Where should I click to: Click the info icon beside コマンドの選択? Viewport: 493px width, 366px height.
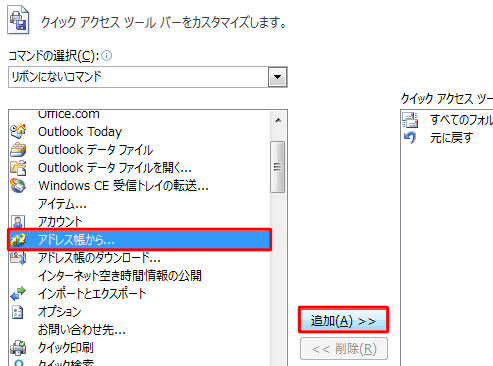click(106, 55)
